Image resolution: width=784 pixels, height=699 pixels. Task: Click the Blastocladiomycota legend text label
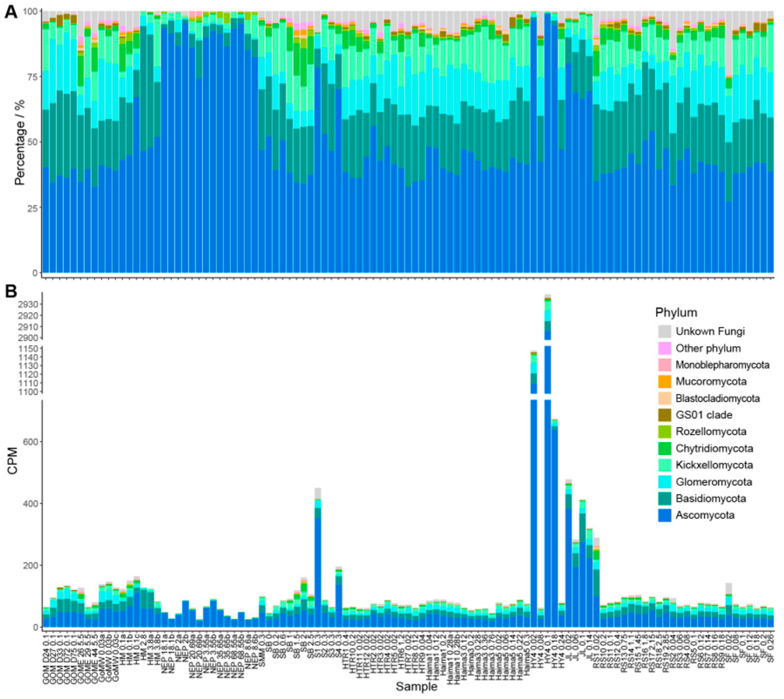pyautogui.click(x=717, y=398)
